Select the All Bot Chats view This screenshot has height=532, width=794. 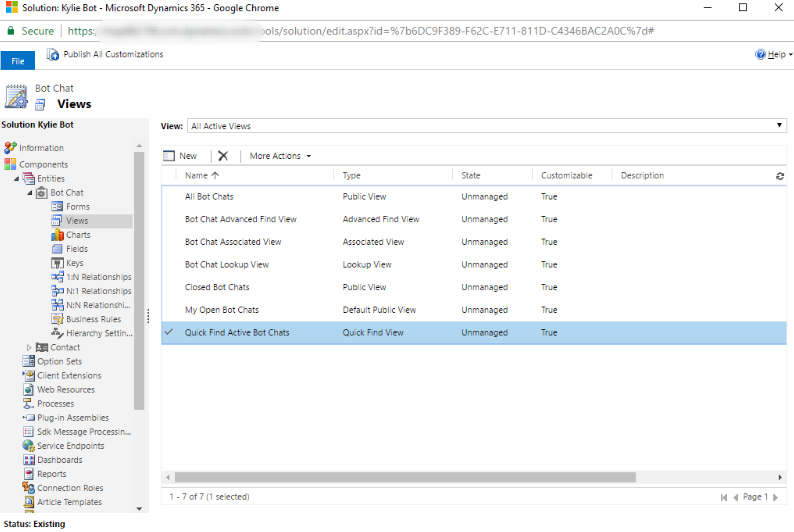tap(473, 196)
